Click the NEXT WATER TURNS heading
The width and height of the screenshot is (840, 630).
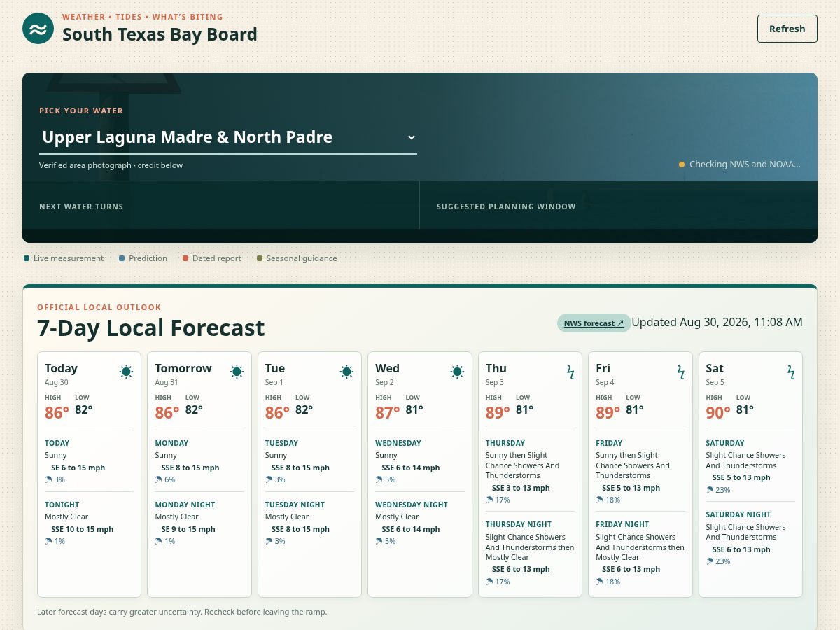click(81, 206)
